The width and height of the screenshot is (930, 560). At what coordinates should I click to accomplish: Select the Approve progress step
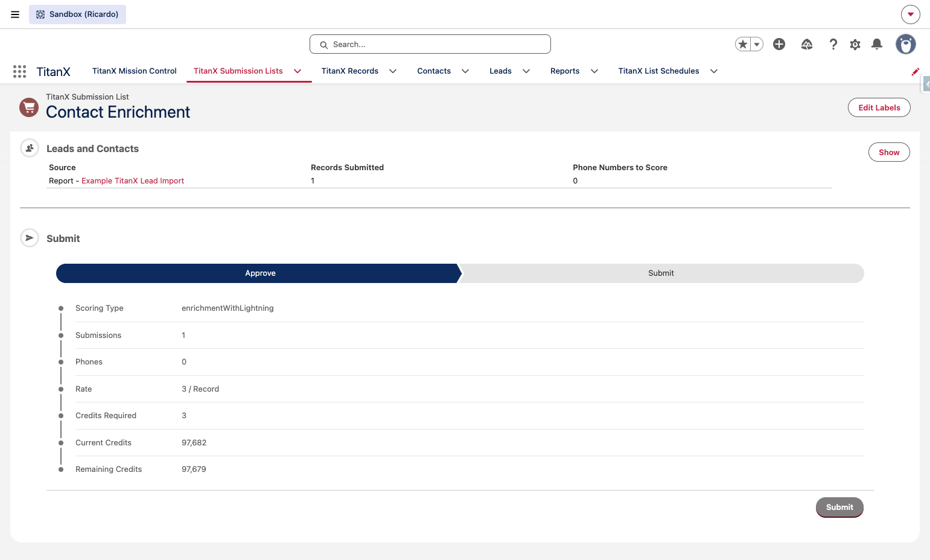tap(258, 273)
